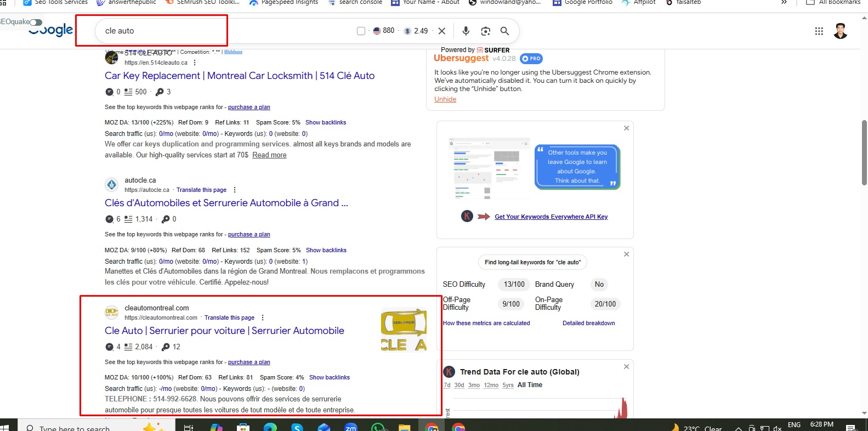Image resolution: width=868 pixels, height=431 pixels.
Task: Switch the trend range to 30d
Action: click(459, 385)
